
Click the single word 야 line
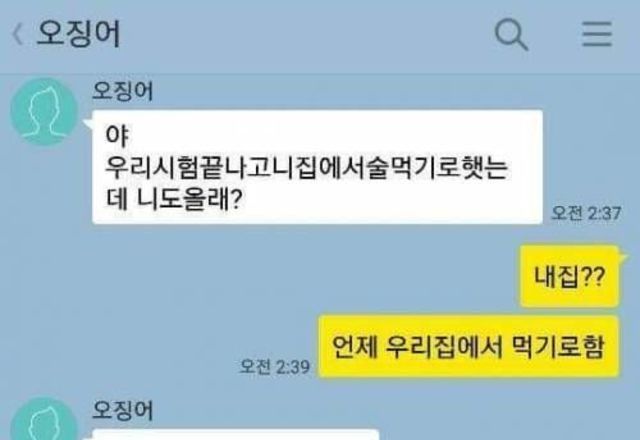[117, 135]
